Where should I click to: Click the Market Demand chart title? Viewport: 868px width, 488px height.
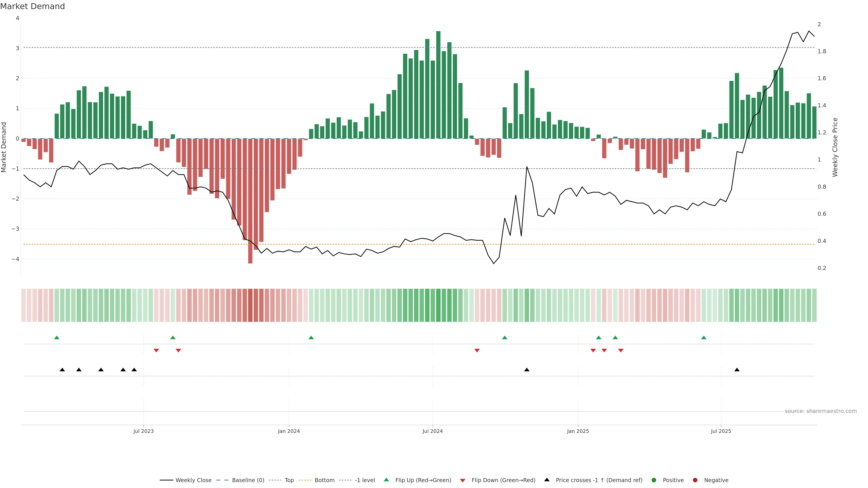click(x=32, y=6)
